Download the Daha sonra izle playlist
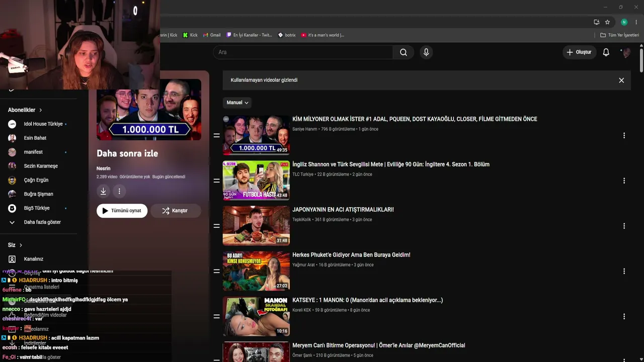Image resolution: width=644 pixels, height=362 pixels. pyautogui.click(x=103, y=191)
